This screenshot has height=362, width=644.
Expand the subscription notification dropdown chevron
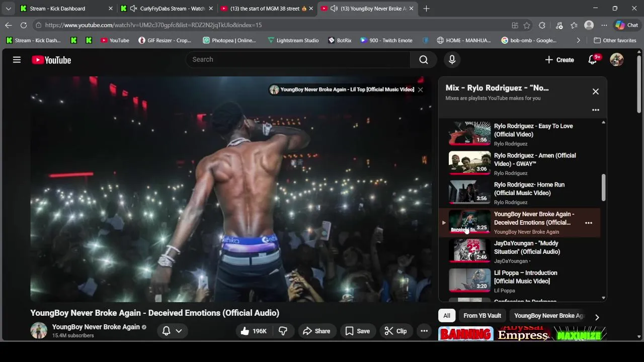pyautogui.click(x=179, y=331)
